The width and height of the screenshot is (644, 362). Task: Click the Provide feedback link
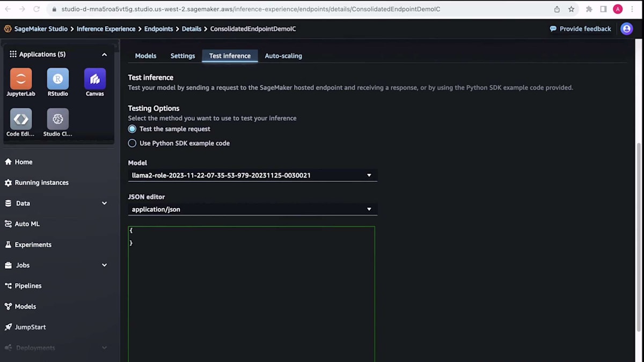pyautogui.click(x=580, y=29)
